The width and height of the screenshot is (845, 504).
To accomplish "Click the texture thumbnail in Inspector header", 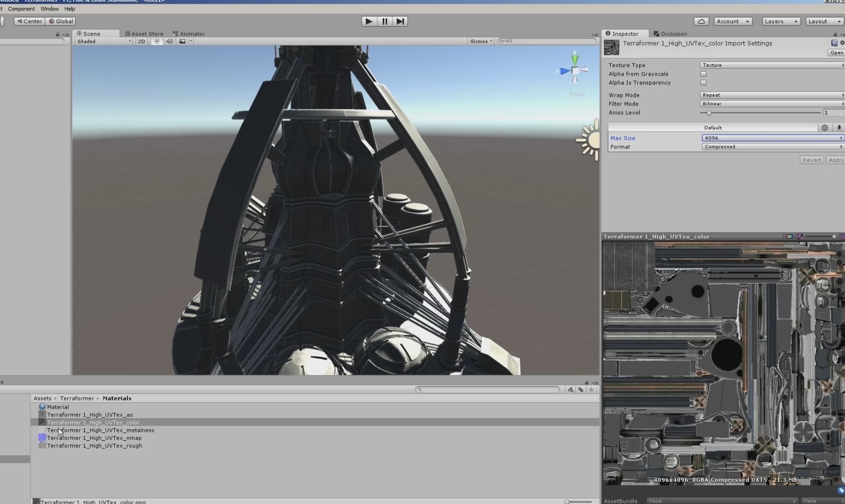I will pos(611,47).
